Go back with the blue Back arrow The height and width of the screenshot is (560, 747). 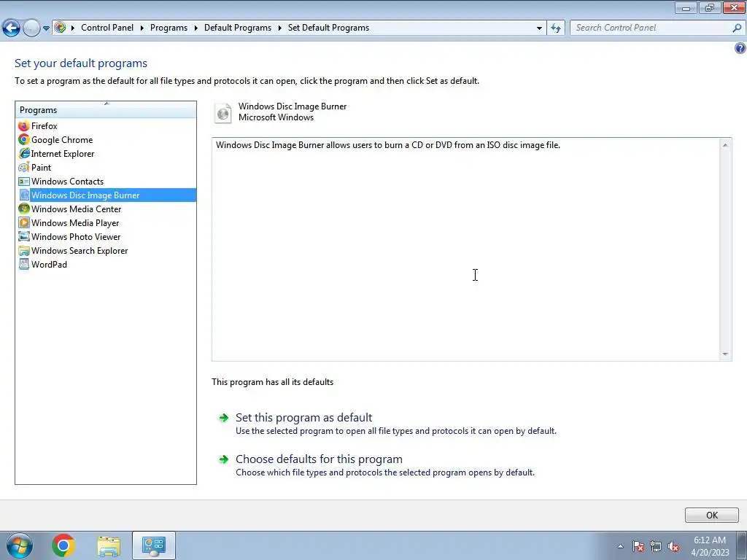click(x=12, y=28)
